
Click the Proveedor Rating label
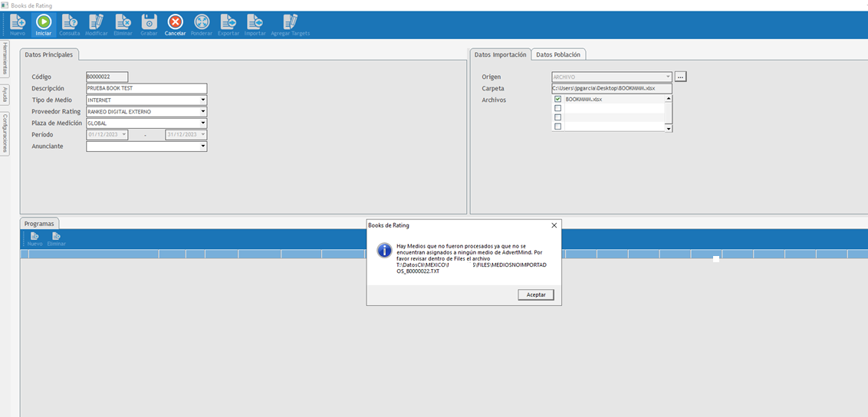coord(57,112)
